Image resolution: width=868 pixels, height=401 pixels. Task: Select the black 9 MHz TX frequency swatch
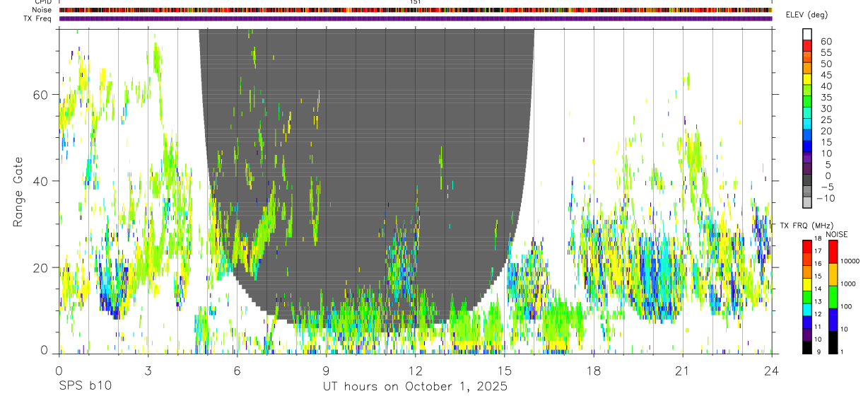(x=807, y=347)
